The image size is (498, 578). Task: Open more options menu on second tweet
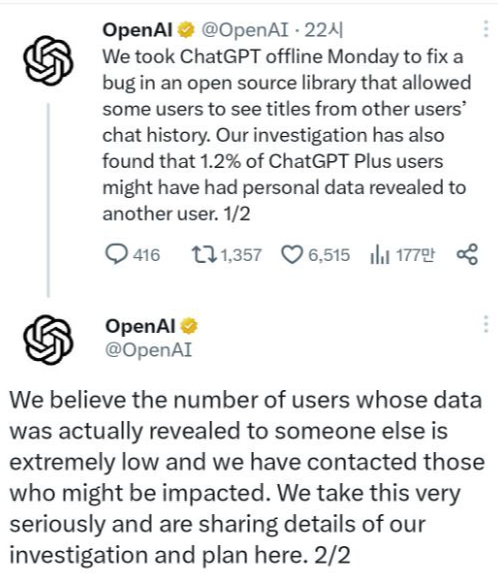(486, 324)
